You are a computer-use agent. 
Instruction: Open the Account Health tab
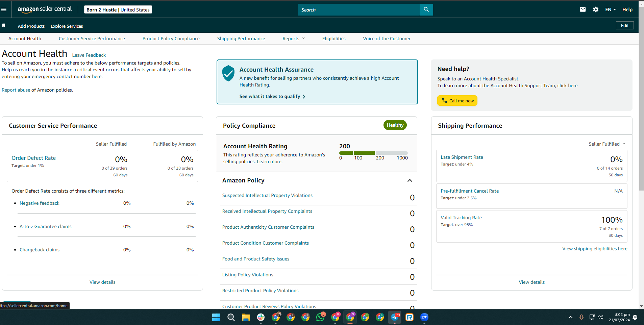click(25, 39)
